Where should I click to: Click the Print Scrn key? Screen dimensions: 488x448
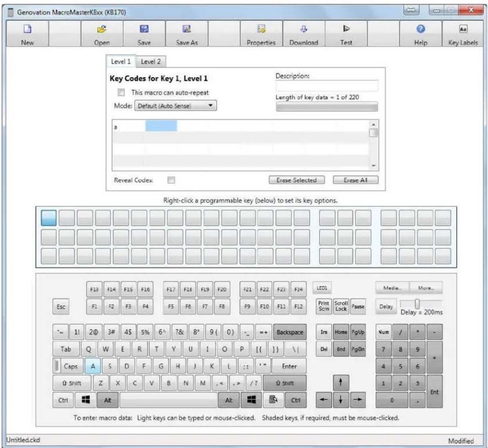pos(324,306)
